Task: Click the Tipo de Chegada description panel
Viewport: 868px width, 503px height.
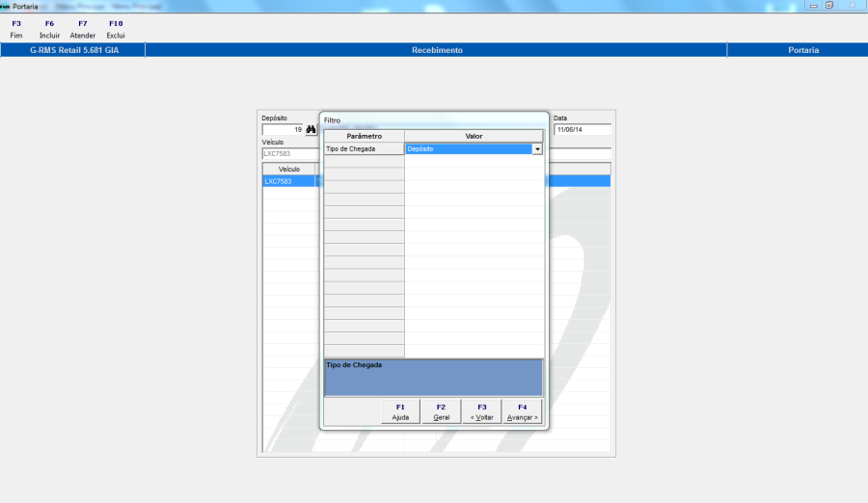Action: [x=433, y=378]
